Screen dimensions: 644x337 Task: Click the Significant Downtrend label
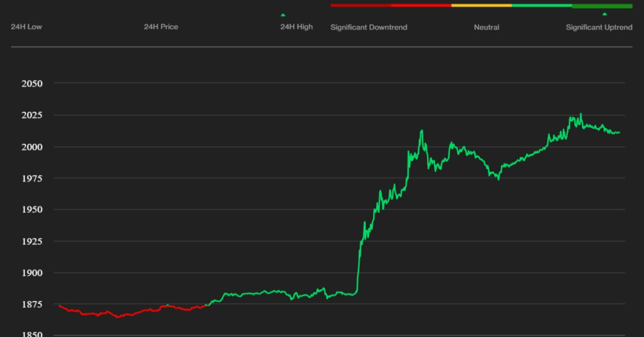tap(369, 27)
